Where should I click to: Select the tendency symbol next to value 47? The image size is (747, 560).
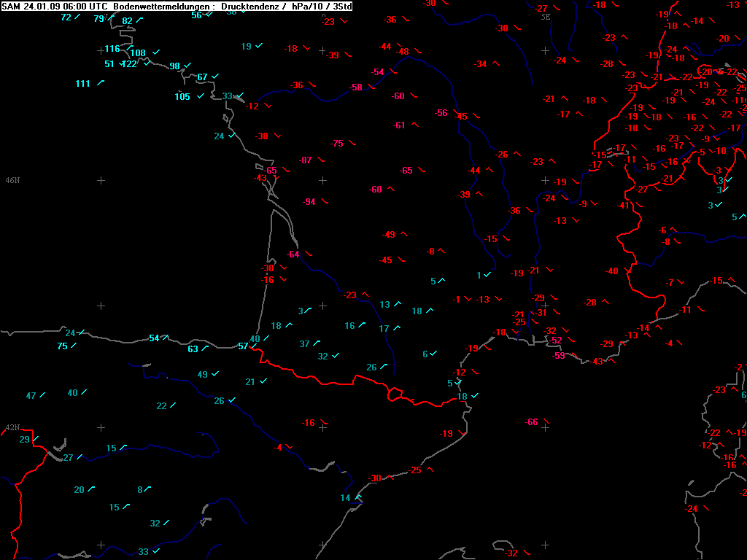click(43, 395)
